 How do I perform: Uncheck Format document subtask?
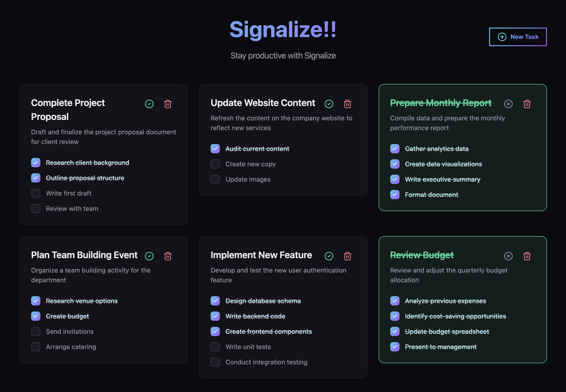coord(395,195)
